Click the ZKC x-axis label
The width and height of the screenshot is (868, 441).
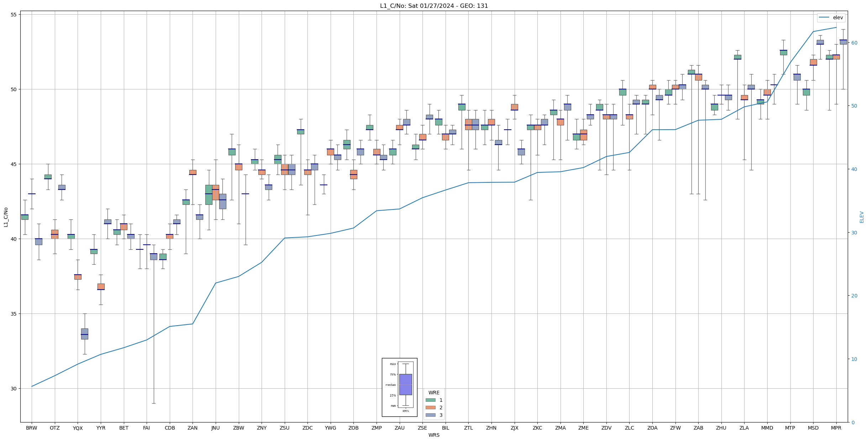537,428
